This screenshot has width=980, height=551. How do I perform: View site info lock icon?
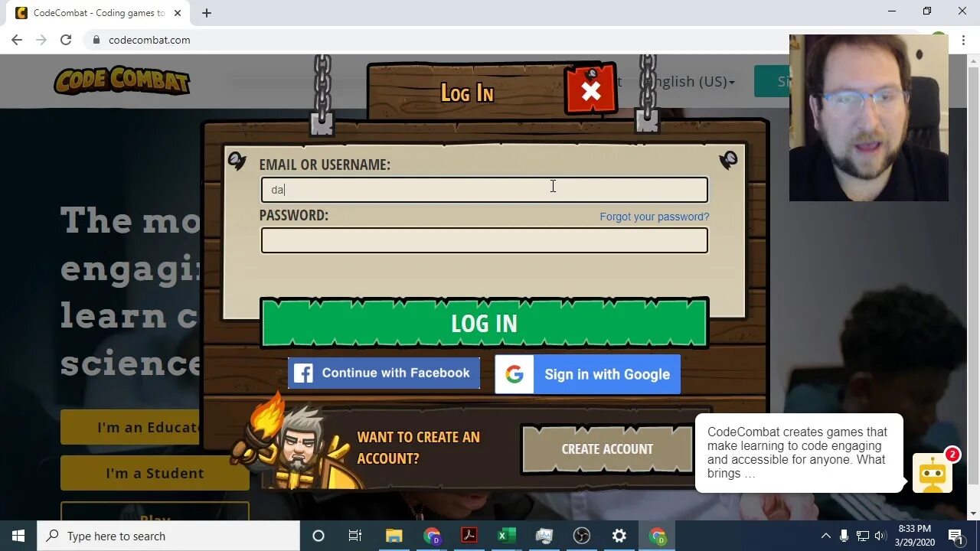pyautogui.click(x=96, y=40)
